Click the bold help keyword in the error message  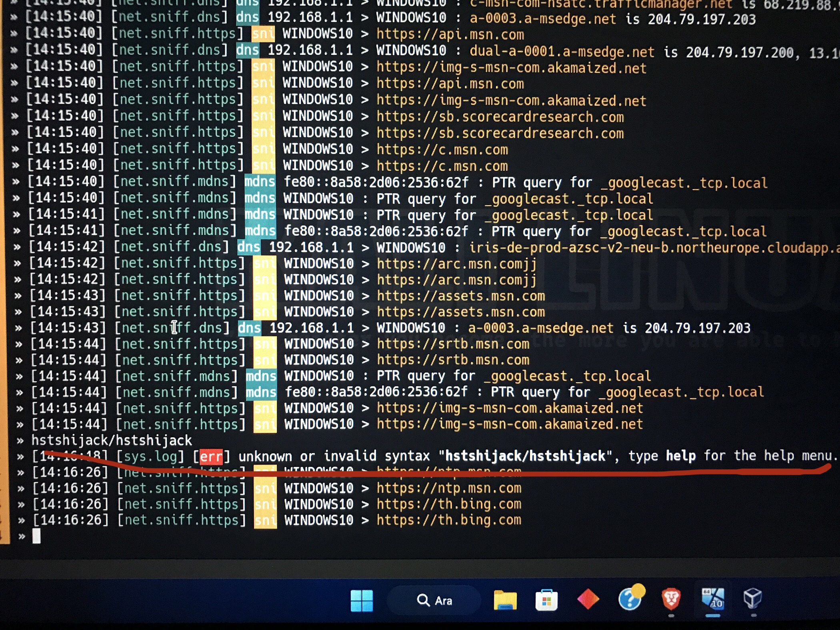click(680, 456)
